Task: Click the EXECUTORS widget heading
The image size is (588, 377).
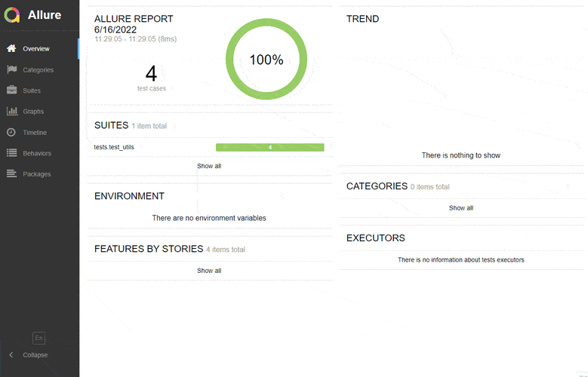Action: [x=376, y=238]
